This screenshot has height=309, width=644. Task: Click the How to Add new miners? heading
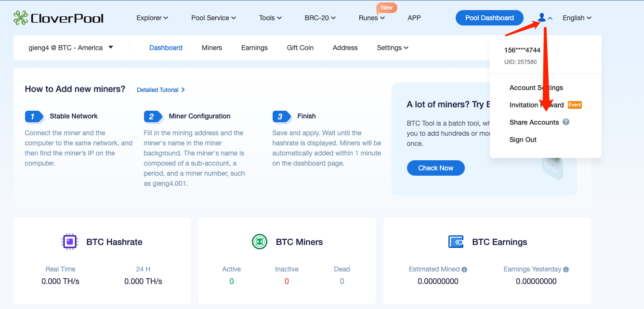(x=75, y=89)
